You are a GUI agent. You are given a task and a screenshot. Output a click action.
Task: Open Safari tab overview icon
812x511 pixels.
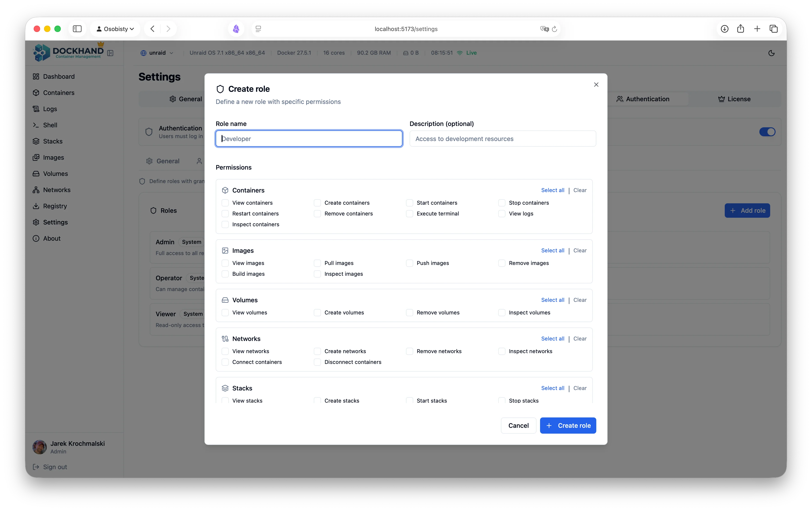(x=774, y=29)
